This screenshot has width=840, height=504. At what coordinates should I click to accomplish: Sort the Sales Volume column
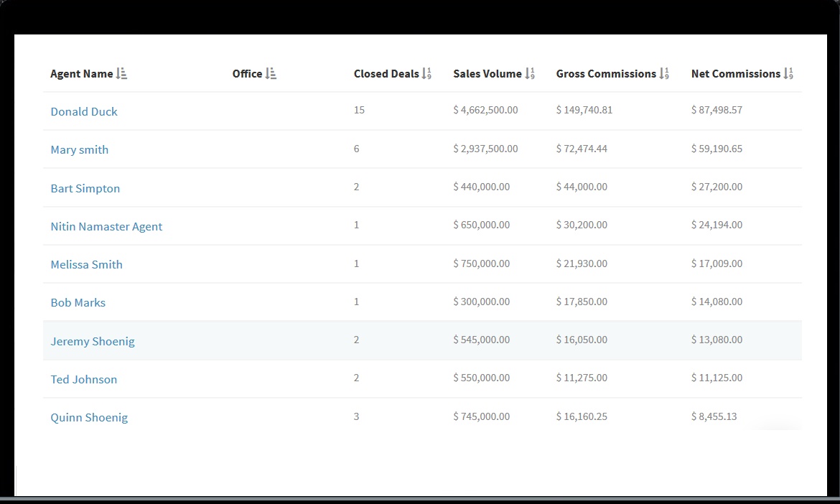[x=531, y=73]
